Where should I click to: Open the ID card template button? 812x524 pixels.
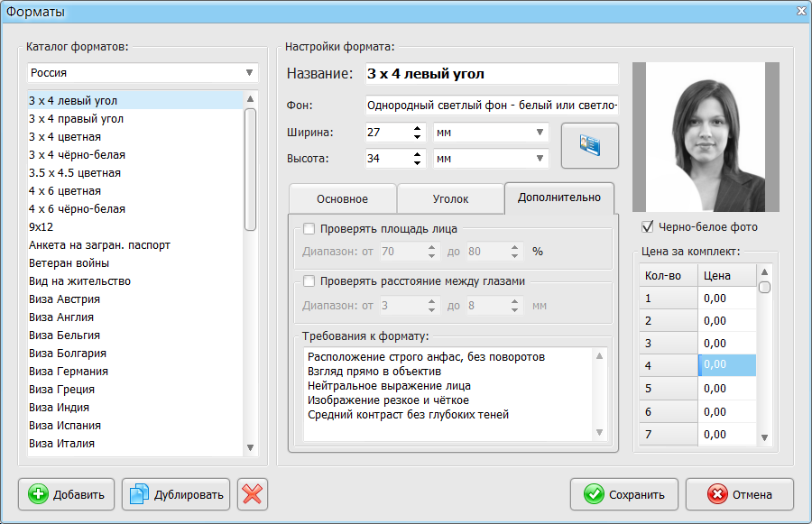590,145
